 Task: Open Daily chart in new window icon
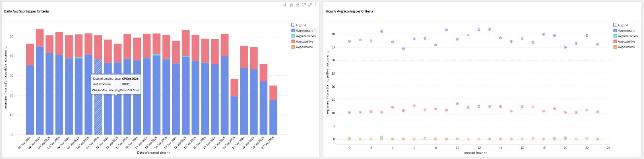click(303, 5)
